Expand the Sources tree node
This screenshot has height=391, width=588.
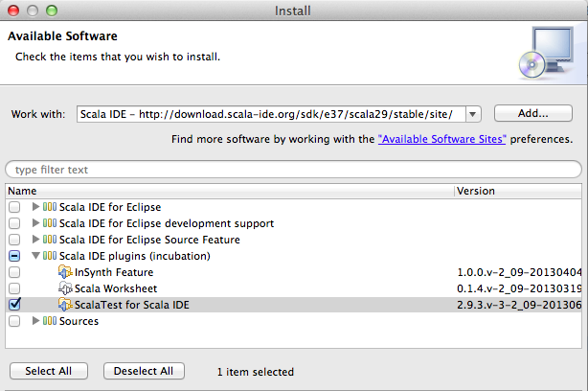[x=36, y=321]
